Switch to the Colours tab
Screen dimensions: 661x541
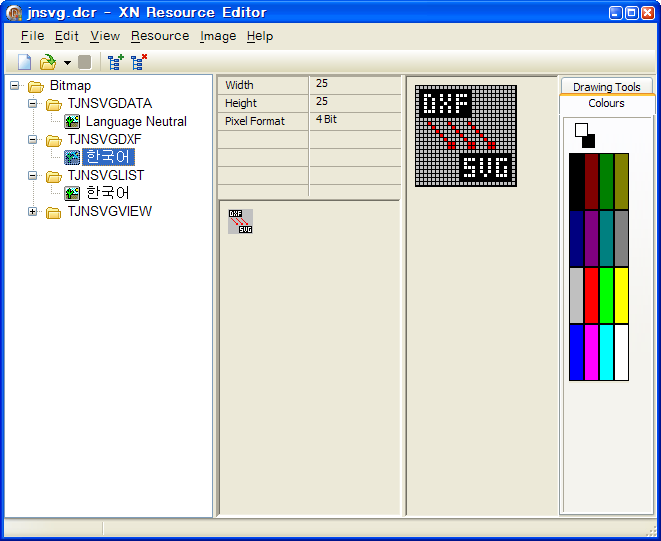click(607, 104)
